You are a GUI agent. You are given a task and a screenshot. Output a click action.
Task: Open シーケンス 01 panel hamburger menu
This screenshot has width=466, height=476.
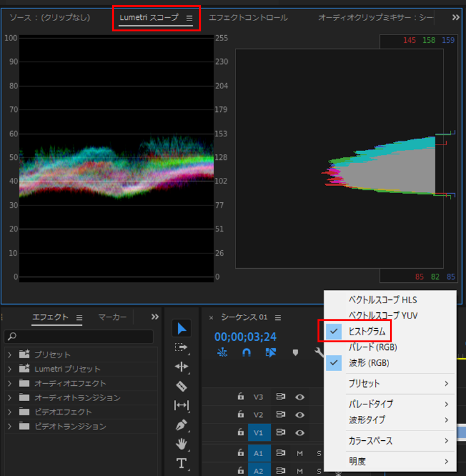pyautogui.click(x=278, y=317)
